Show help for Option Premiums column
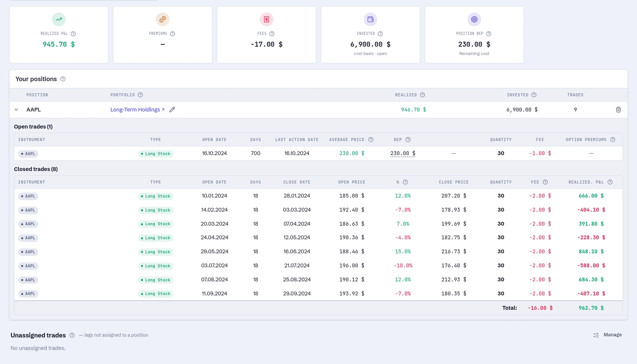Image resolution: width=637 pixels, height=364 pixels. (x=613, y=140)
